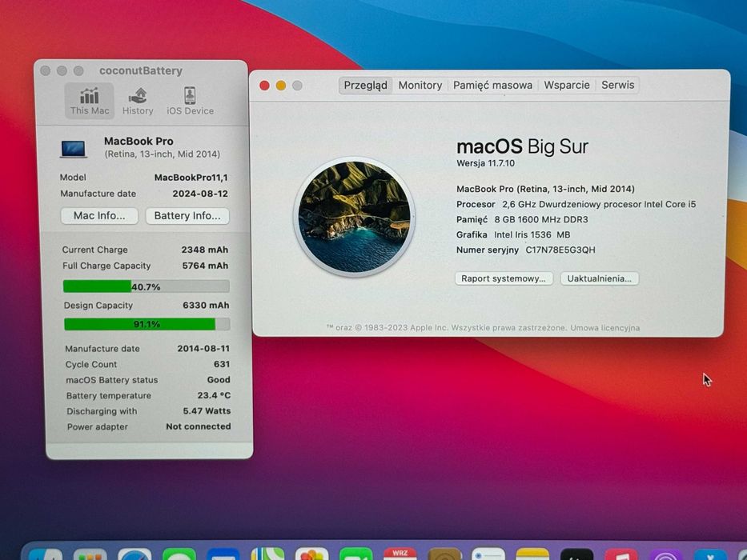Click the Raport systemowy... button
This screenshot has height=560, width=747.
click(x=504, y=278)
